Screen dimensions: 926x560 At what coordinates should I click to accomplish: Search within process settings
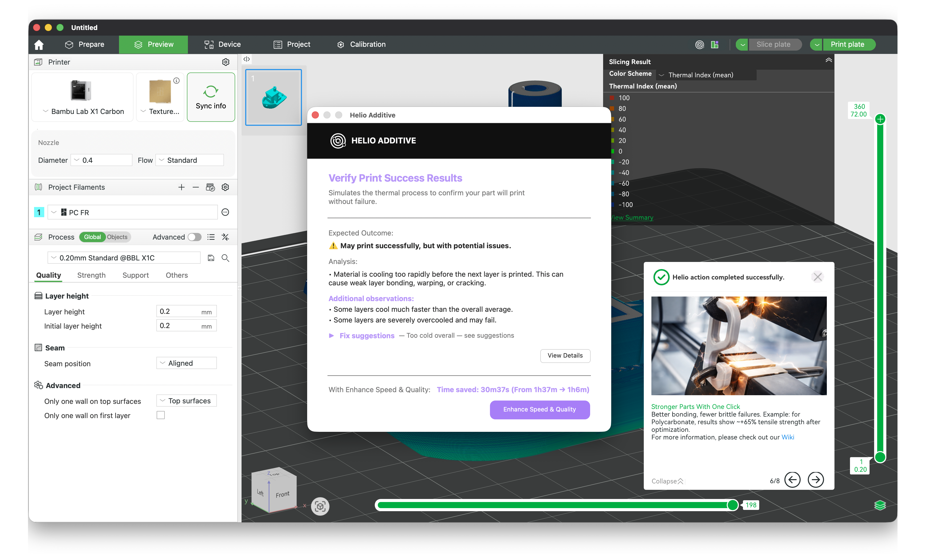pos(225,258)
